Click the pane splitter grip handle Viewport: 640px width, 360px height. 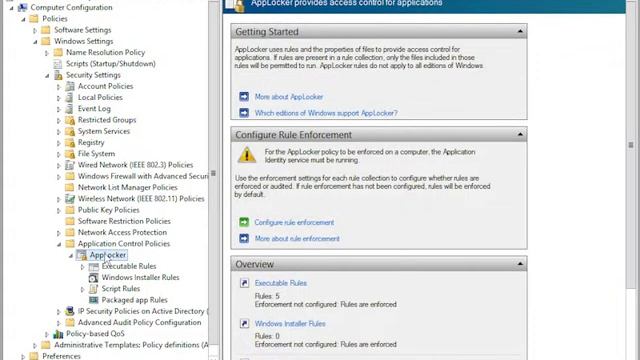click(213, 173)
